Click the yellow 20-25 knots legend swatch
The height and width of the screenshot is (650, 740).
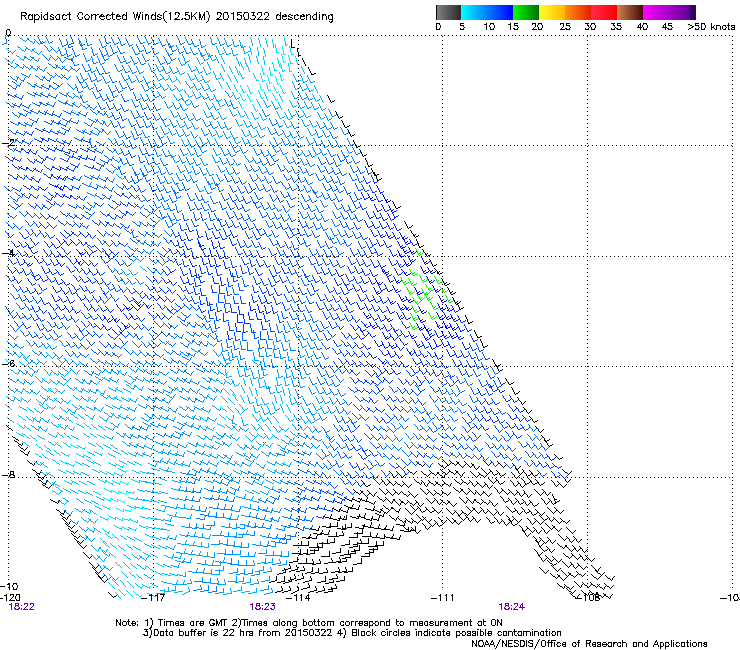coord(552,12)
